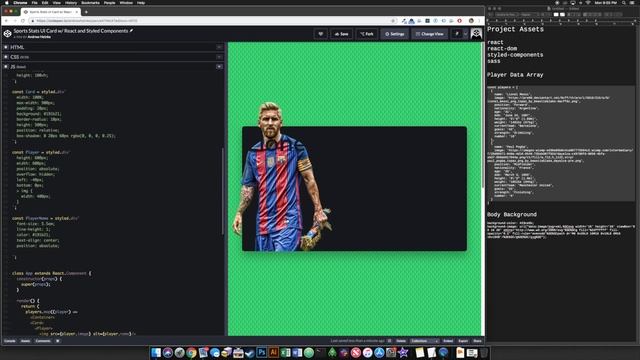Screen dimensions: 640x360
Task: Select the Sports Stats UI Card tab
Action: pyautogui.click(x=51, y=12)
